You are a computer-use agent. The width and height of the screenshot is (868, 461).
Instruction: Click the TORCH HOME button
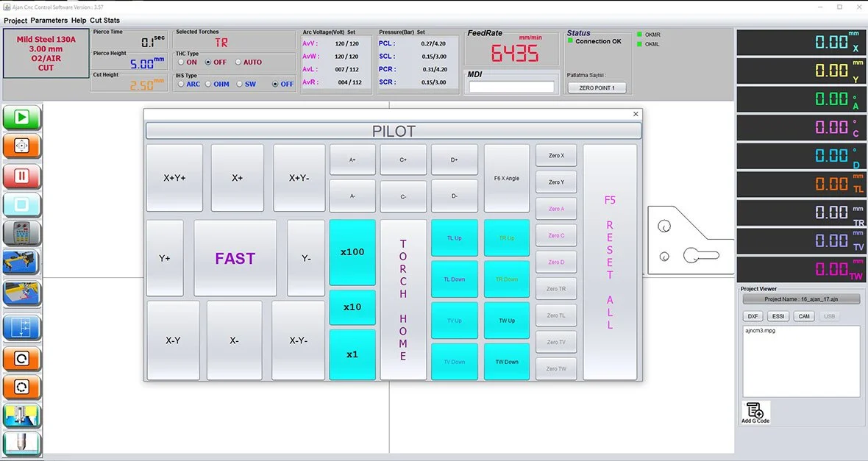click(x=403, y=300)
